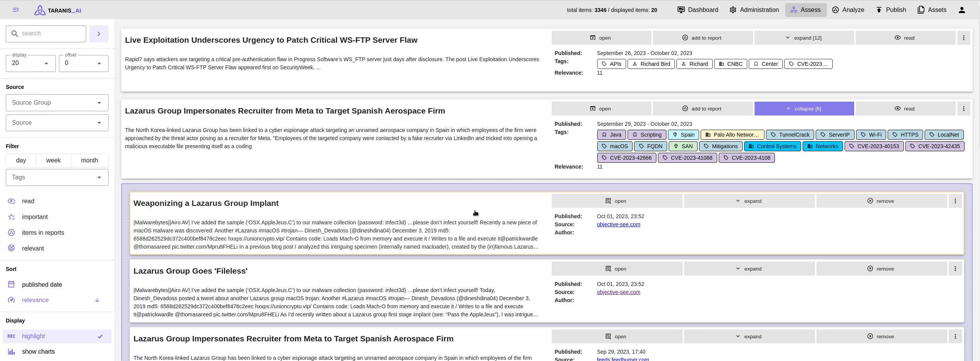Open the user account icon

pyautogui.click(x=962, y=10)
